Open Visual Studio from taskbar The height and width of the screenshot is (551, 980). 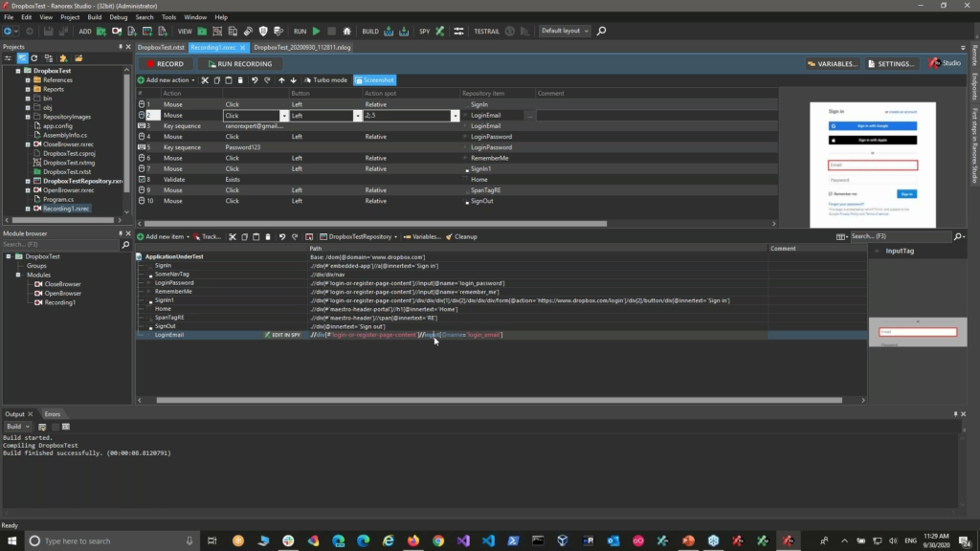463,541
